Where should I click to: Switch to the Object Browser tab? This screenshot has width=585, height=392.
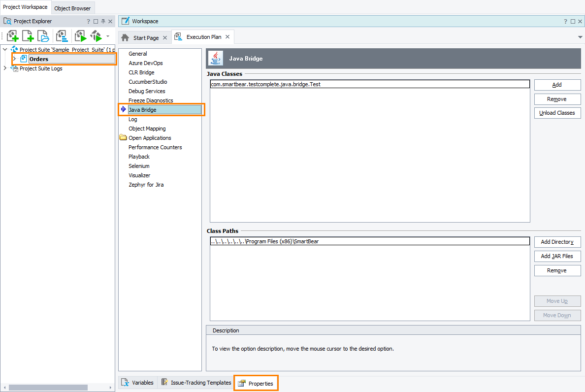(x=72, y=8)
